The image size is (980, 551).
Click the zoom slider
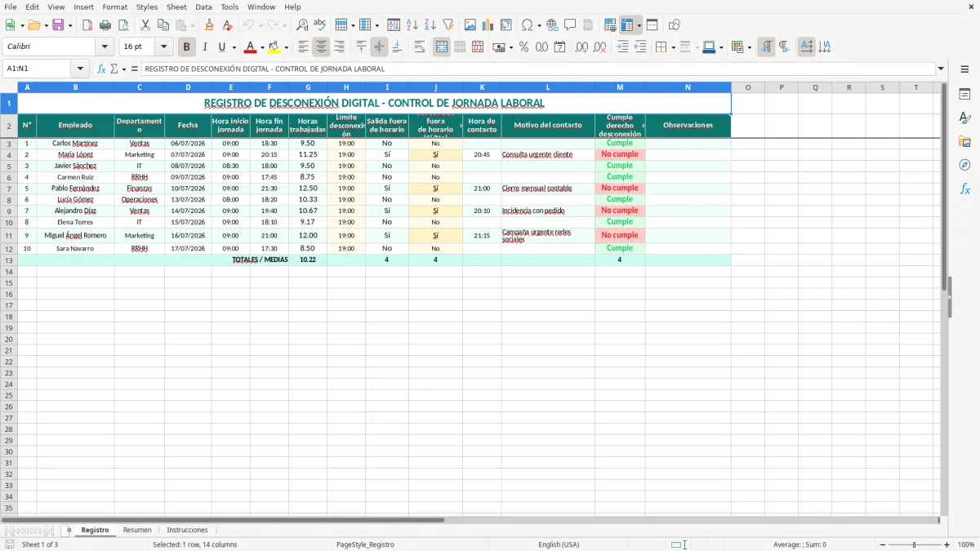click(x=914, y=544)
